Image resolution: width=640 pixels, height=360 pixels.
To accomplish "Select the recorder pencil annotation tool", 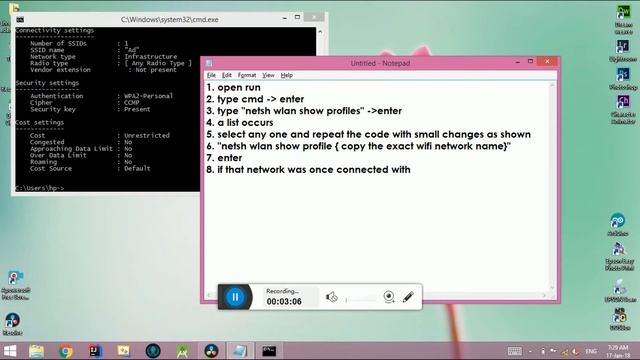I will click(x=408, y=297).
